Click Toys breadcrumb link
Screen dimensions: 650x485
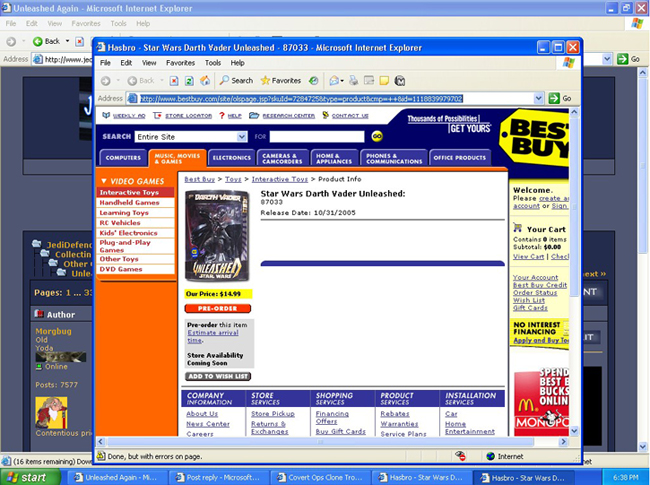click(233, 179)
